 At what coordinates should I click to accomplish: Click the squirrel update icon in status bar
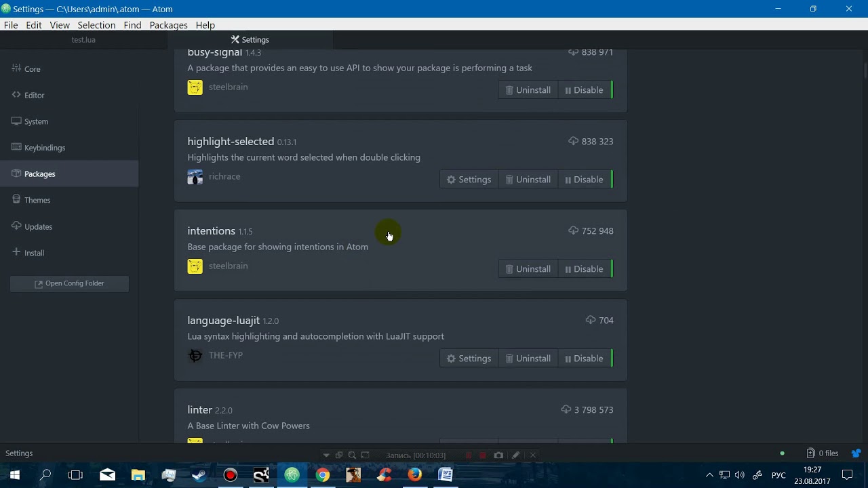click(856, 453)
